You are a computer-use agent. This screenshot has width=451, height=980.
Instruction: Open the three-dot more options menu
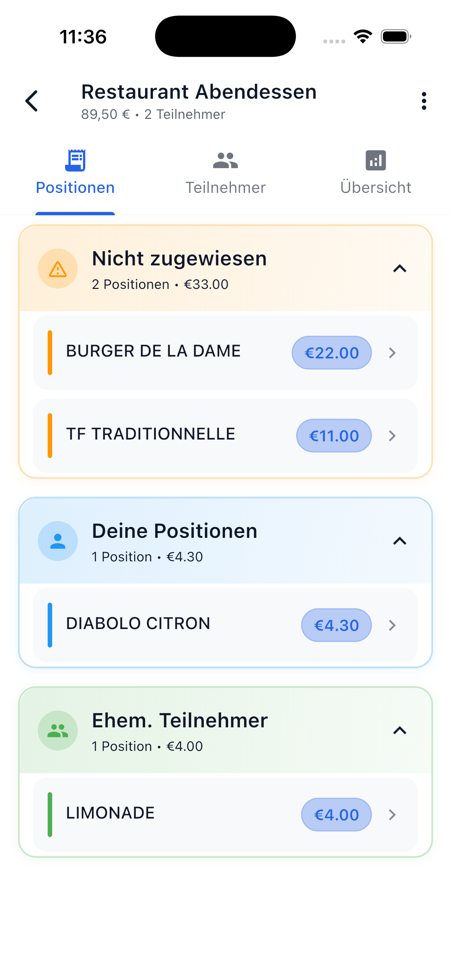click(424, 101)
